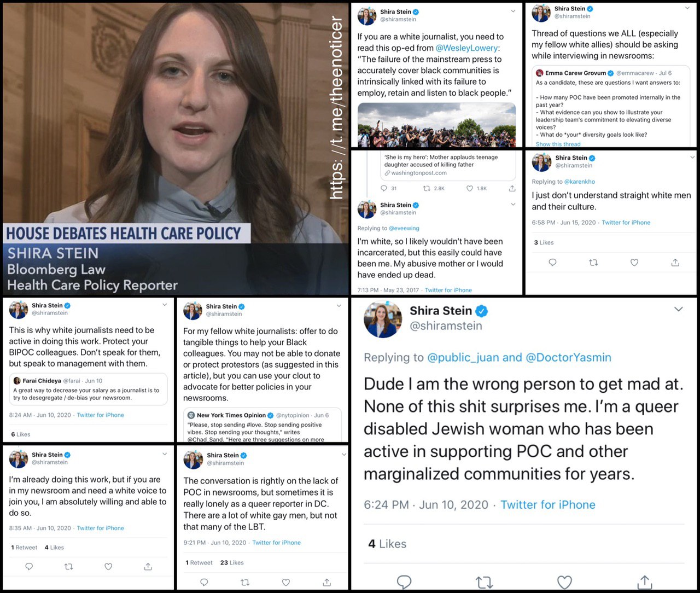Click the heart icon showing 1.8K likes
Image resolution: width=700 pixels, height=593 pixels.
(x=469, y=188)
